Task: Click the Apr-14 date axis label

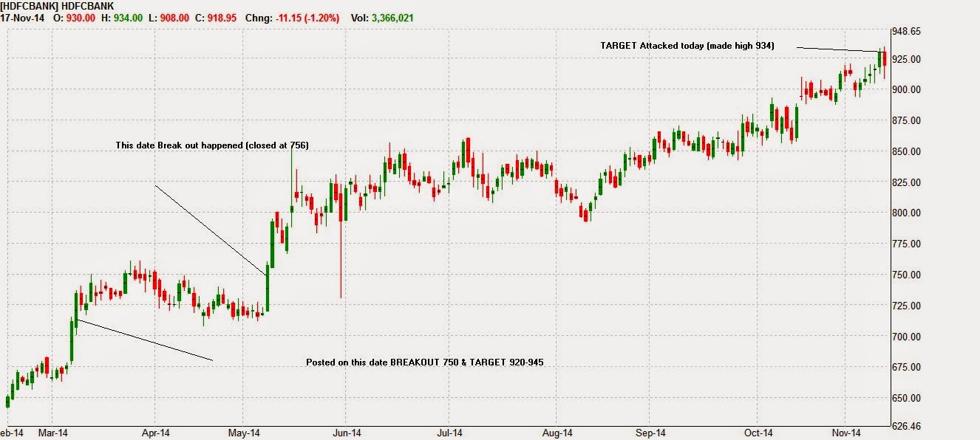Action: pyautogui.click(x=155, y=433)
